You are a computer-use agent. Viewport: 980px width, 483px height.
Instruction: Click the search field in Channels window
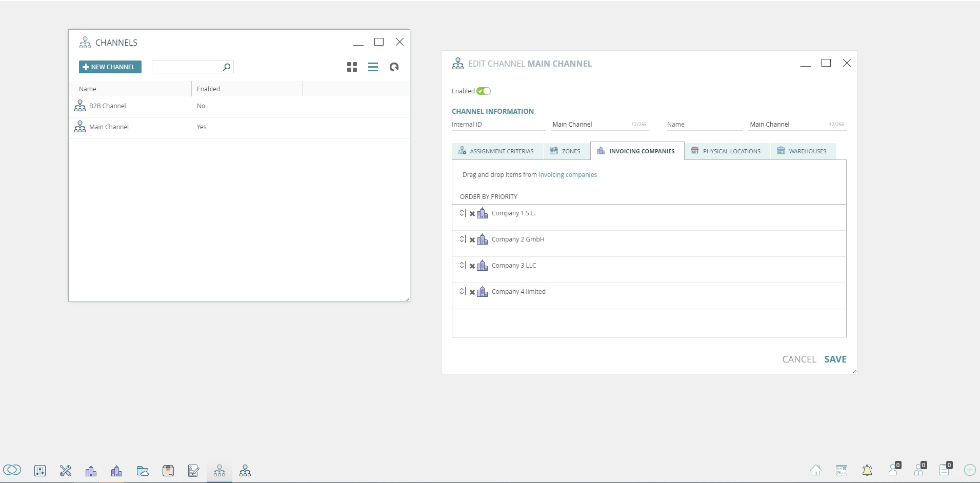coord(187,67)
